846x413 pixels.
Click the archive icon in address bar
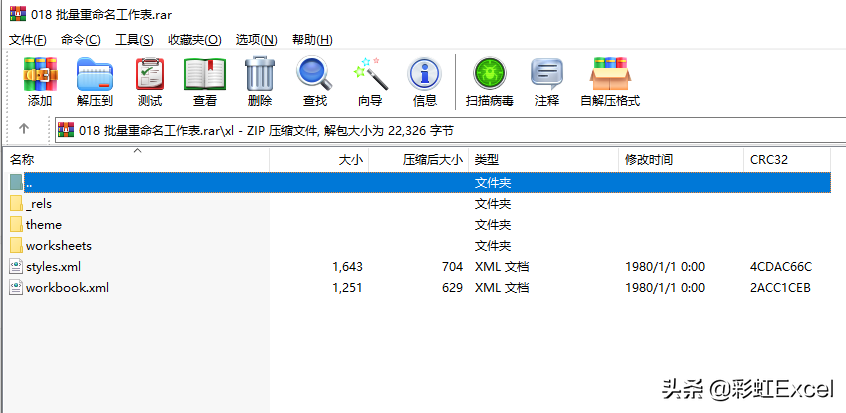[66, 130]
